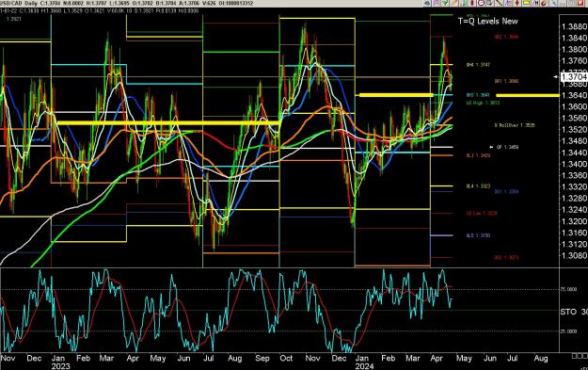Click the BL5 1.3150 level label
This screenshot has width=588, height=370.
(x=478, y=235)
